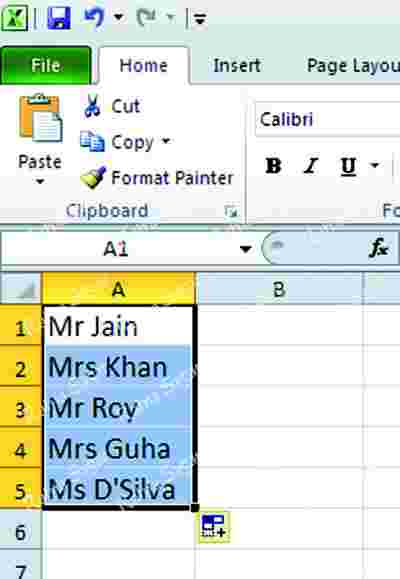Viewport: 400px width, 579px height.
Task: Toggle Italic formatting
Action: [311, 165]
